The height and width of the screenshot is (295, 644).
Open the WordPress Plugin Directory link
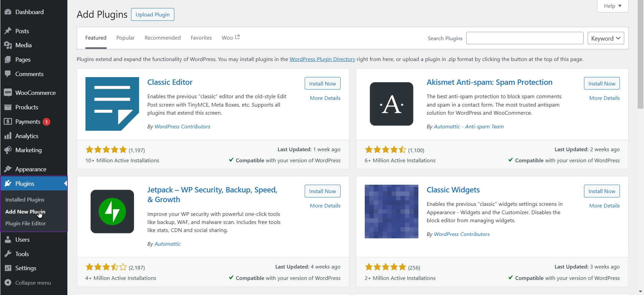point(322,59)
